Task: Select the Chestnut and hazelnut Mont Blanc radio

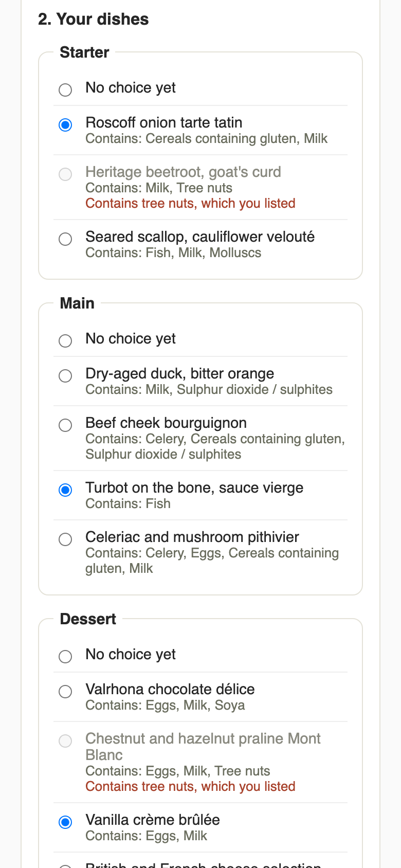Action: pos(65,741)
